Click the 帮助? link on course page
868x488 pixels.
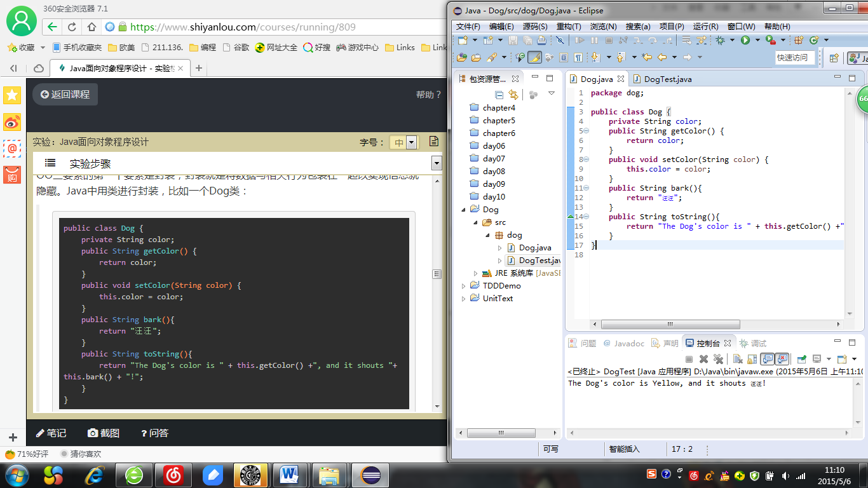click(x=428, y=95)
